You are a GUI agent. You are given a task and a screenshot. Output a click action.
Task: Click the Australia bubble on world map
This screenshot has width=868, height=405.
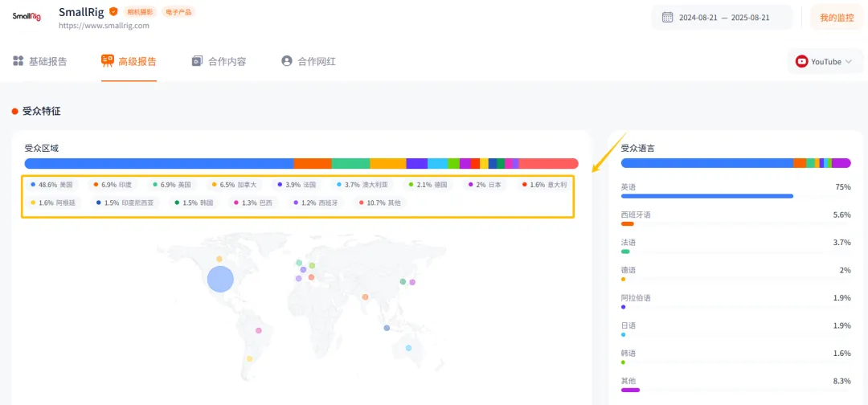click(408, 348)
